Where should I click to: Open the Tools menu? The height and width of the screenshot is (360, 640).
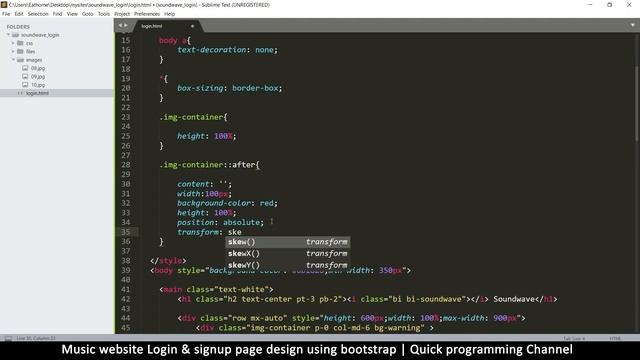tap(104, 14)
